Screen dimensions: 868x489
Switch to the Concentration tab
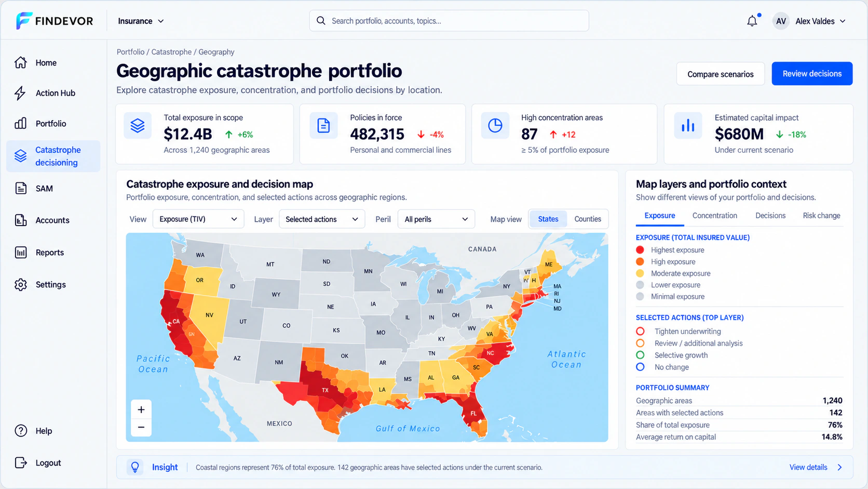(715, 216)
